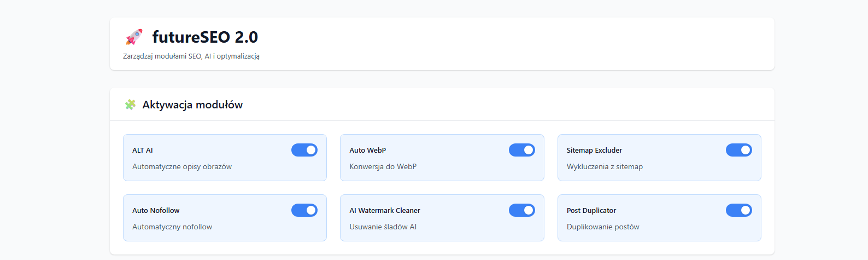Click the 'Duplikowanie postów' description text
Screen dimensions: 868x260
click(x=603, y=227)
